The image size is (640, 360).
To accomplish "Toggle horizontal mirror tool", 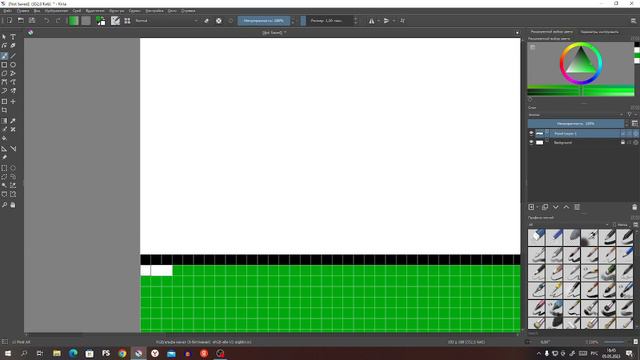I will click(371, 20).
